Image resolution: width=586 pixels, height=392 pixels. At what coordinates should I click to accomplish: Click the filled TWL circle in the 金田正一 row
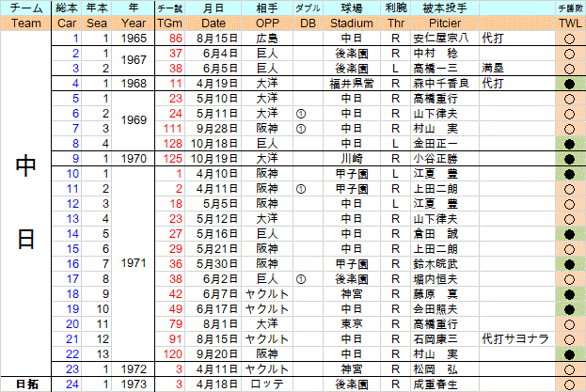click(x=570, y=144)
